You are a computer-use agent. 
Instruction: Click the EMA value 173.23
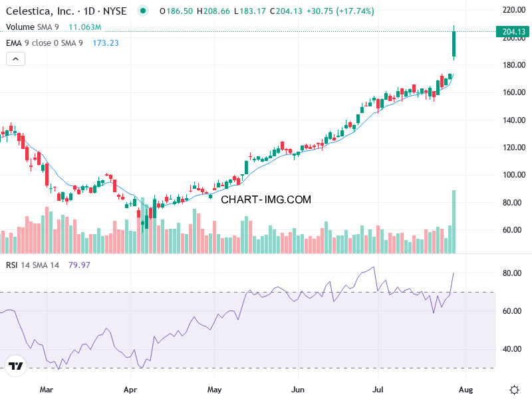(x=106, y=43)
